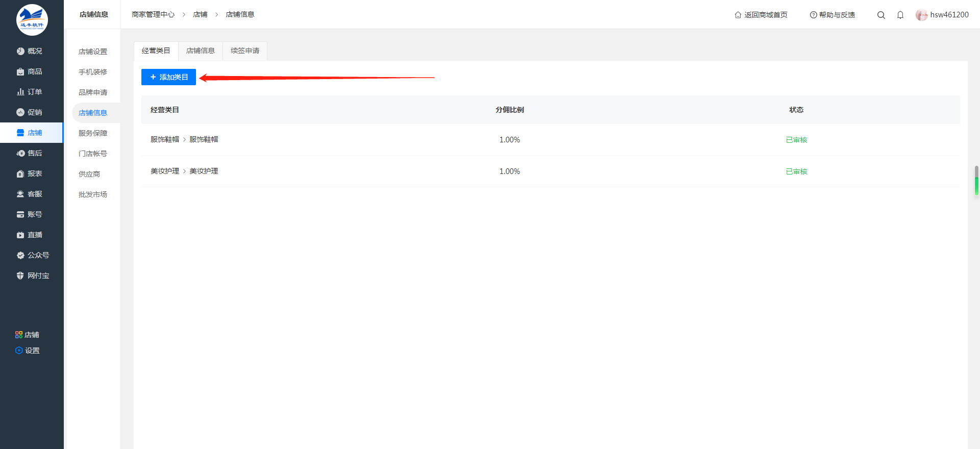980x449 pixels.
Task: Open the search magnifier icon in header
Action: pyautogui.click(x=881, y=15)
